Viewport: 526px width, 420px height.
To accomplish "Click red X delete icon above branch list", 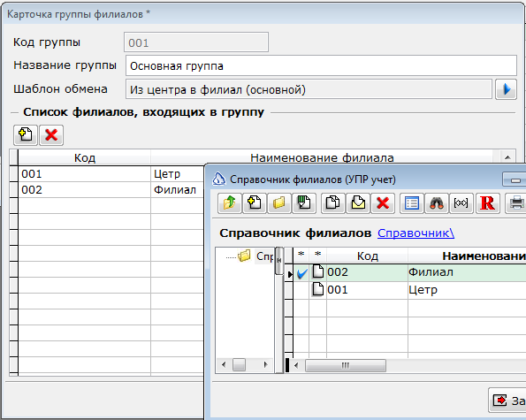I will (x=51, y=135).
